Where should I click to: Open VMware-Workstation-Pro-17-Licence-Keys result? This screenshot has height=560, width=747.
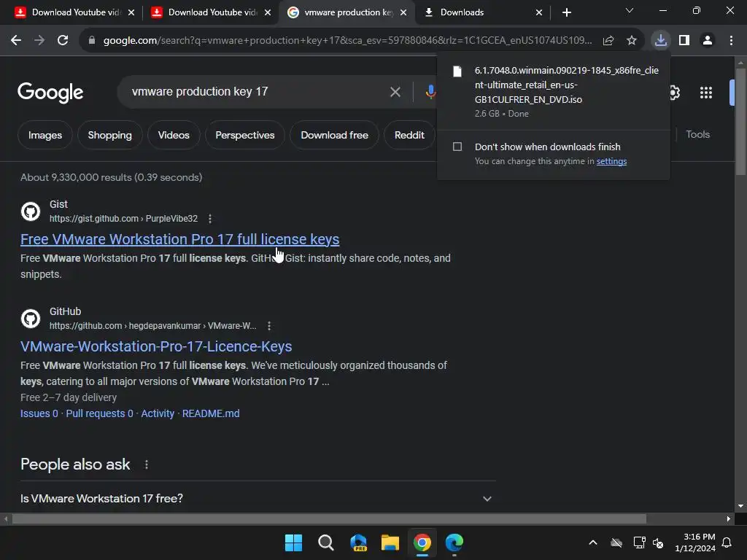[156, 346]
